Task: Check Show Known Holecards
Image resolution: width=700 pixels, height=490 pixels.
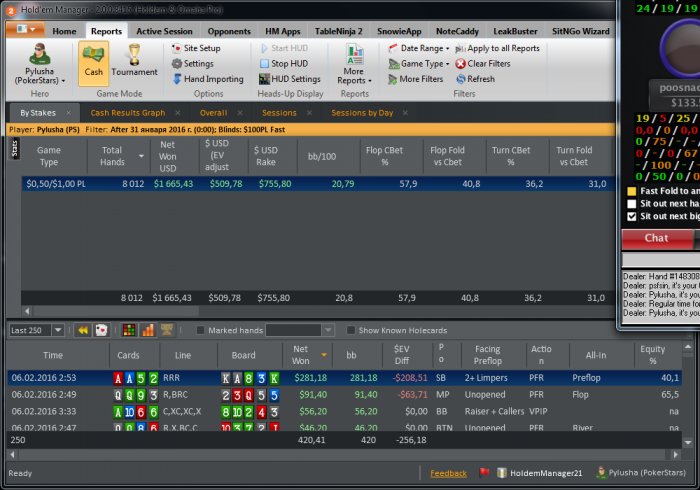Action: [351, 330]
